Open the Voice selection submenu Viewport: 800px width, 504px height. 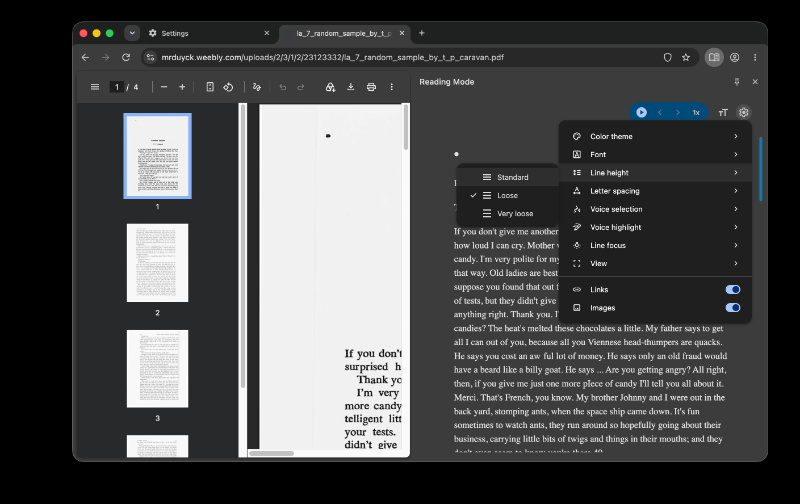pos(655,209)
